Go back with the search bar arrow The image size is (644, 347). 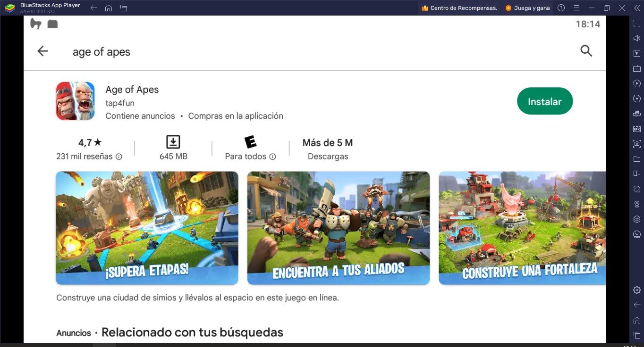(42, 51)
